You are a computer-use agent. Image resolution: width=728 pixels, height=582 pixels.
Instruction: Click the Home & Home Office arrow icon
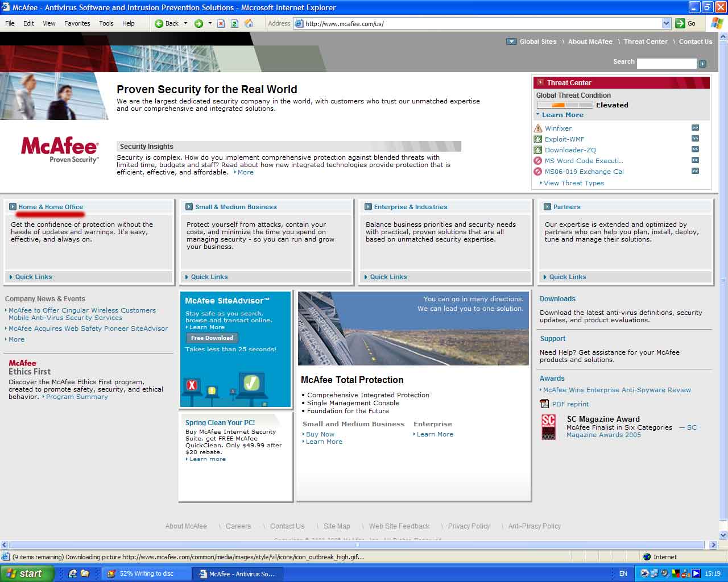(x=13, y=207)
